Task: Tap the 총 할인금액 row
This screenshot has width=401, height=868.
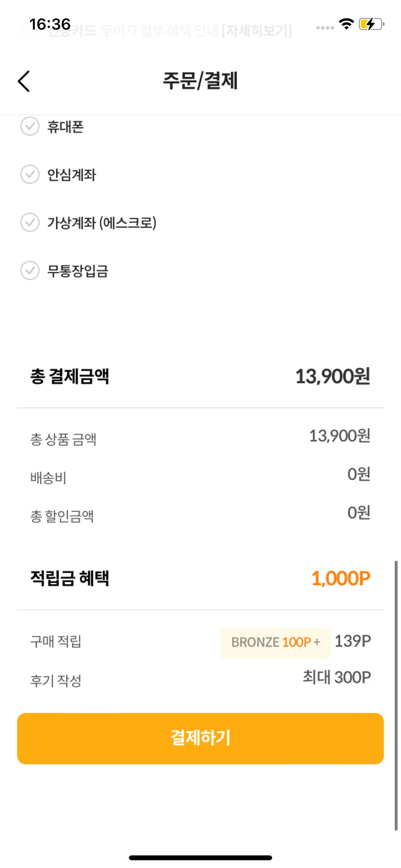Action: pos(200,514)
